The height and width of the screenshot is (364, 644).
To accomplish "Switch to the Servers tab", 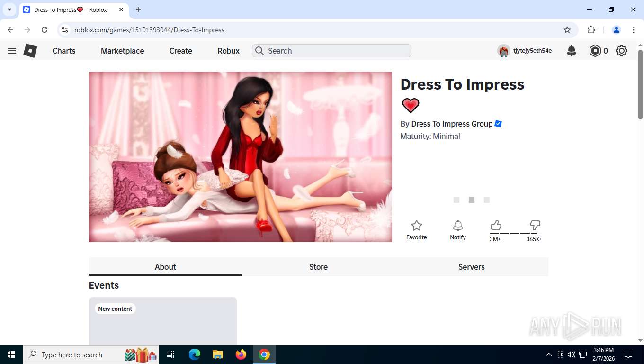I will click(472, 267).
